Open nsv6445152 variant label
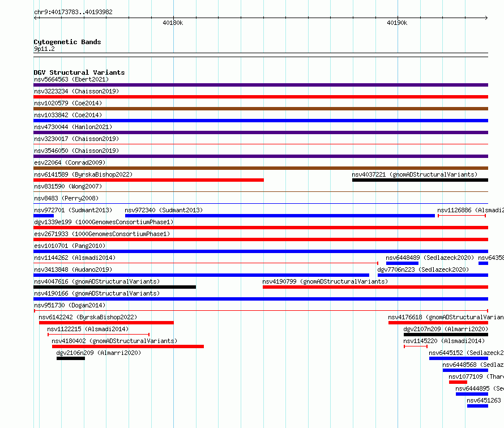Screen dimensions: 504x428 467,353
